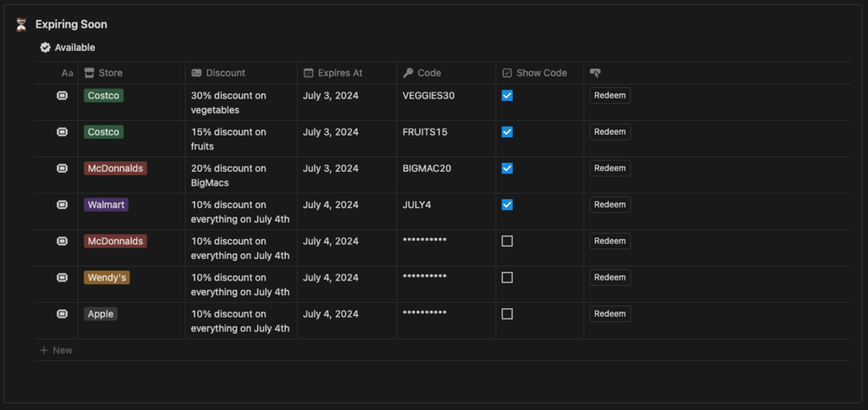Uncheck Show Code for VEGGIES30
The height and width of the screenshot is (410, 868).
tap(507, 96)
